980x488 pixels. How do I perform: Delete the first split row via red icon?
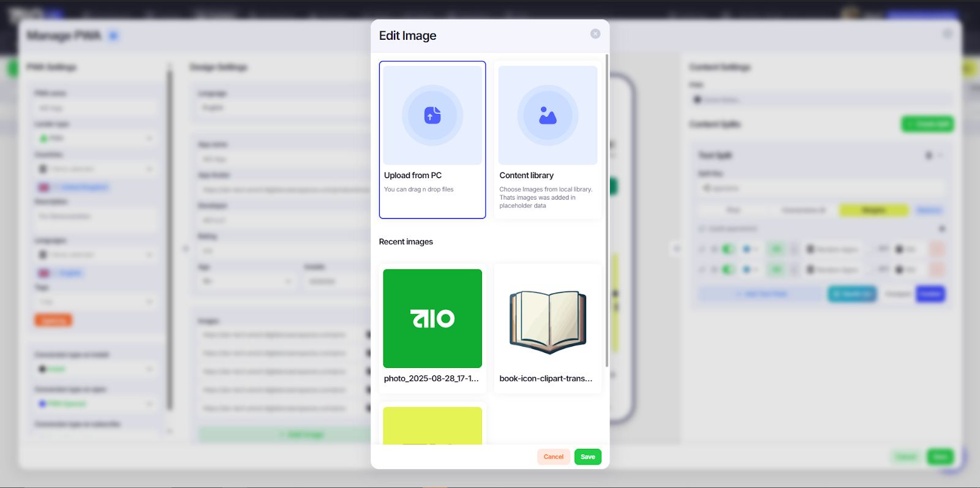937,249
